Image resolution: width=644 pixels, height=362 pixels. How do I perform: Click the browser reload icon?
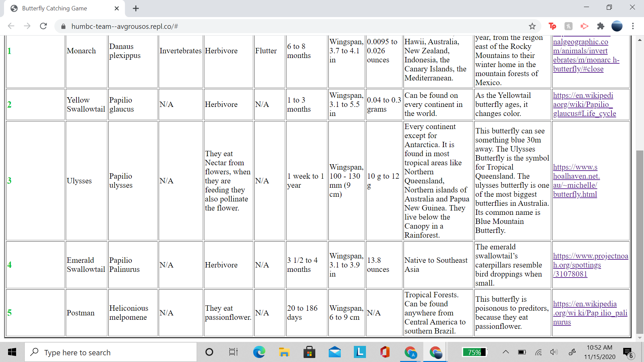tap(43, 26)
